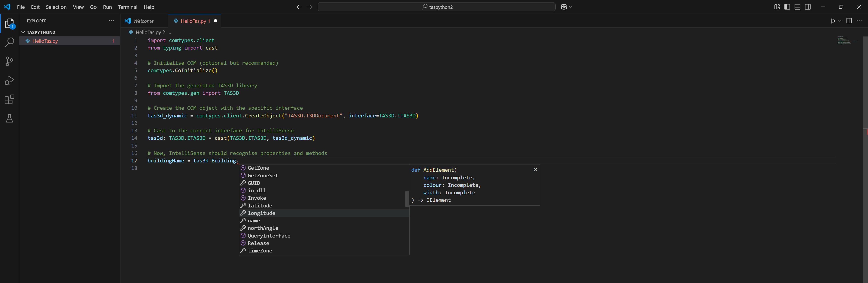
Task: Click the problem count badge on HelloTas.py row
Action: coord(113,41)
